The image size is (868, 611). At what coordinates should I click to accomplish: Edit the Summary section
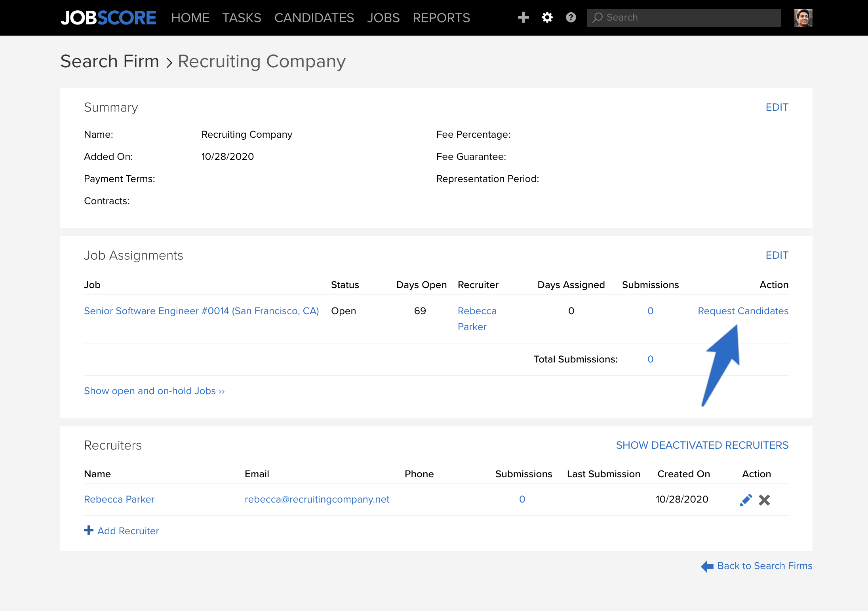[x=777, y=107]
